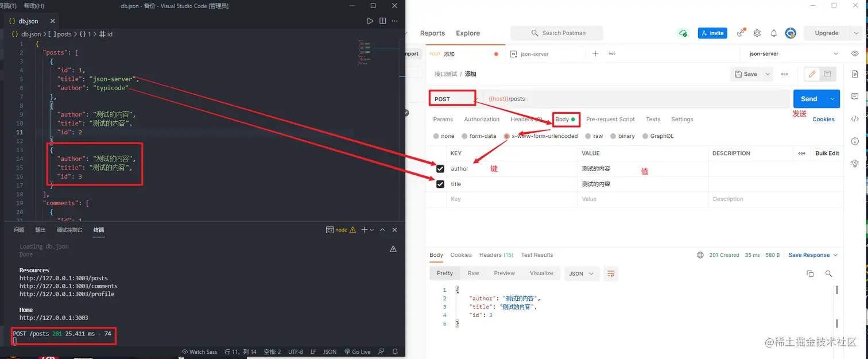This screenshot has height=359, width=868.
Task: Open the Cookies link
Action: click(823, 119)
